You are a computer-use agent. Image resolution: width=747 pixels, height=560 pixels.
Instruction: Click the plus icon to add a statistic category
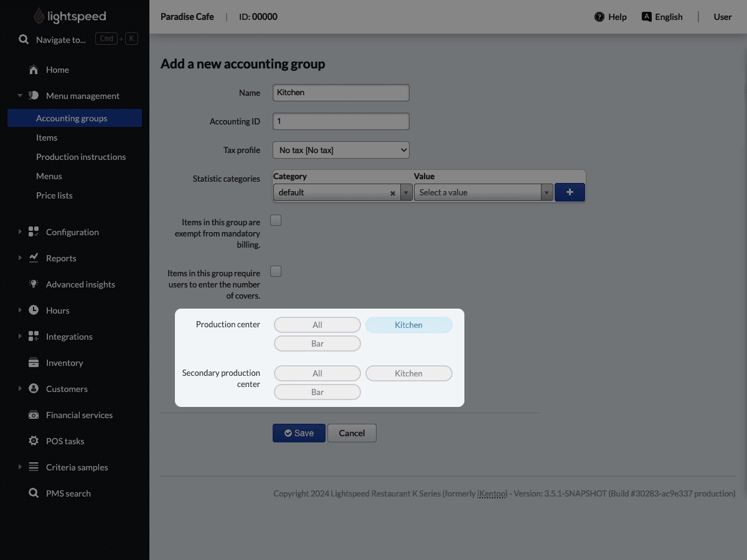pos(569,192)
